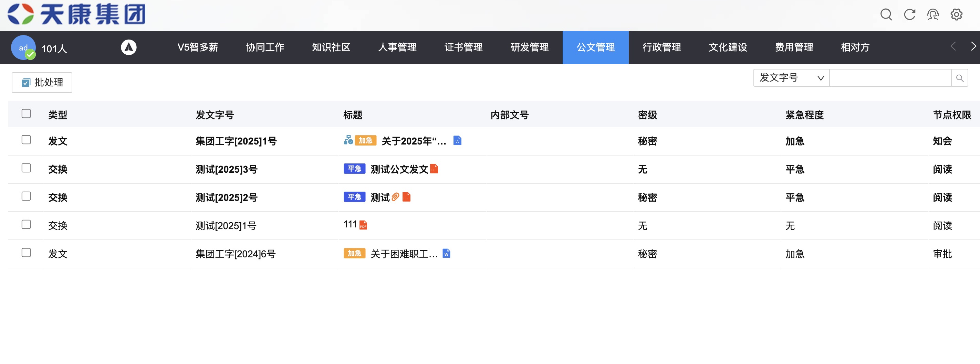Open the 行政管理 menu tab
980x364 pixels.
click(661, 47)
